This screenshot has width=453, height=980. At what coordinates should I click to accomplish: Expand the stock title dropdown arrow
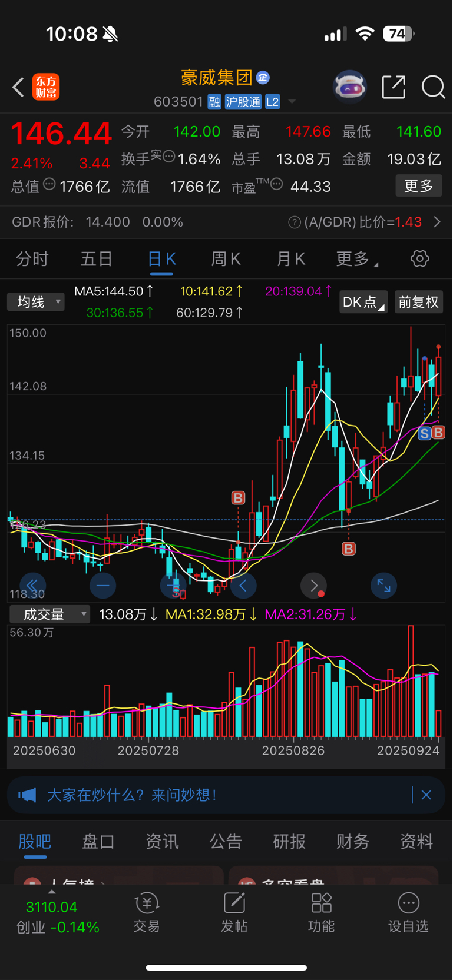tap(292, 102)
